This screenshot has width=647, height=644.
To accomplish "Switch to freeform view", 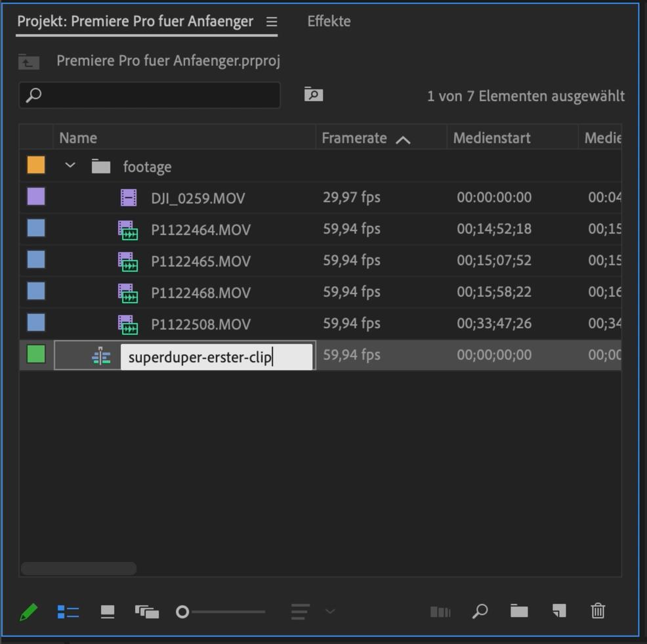I will pos(147,612).
